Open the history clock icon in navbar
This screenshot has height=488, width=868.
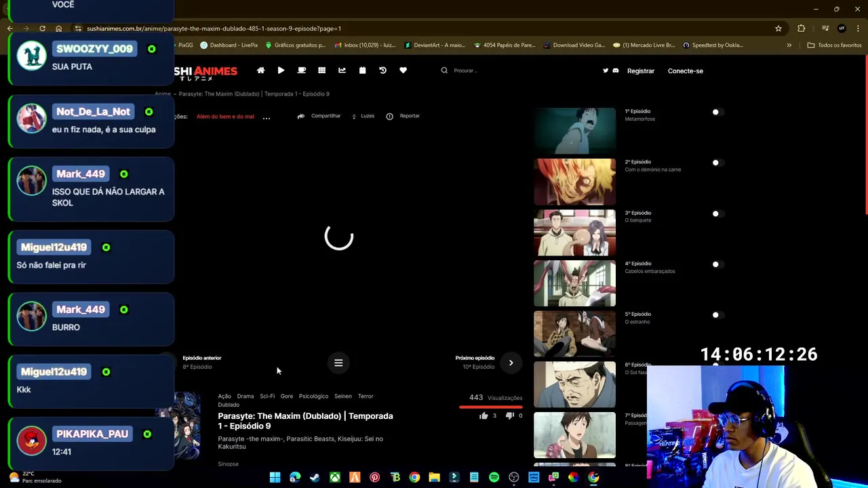coord(382,70)
